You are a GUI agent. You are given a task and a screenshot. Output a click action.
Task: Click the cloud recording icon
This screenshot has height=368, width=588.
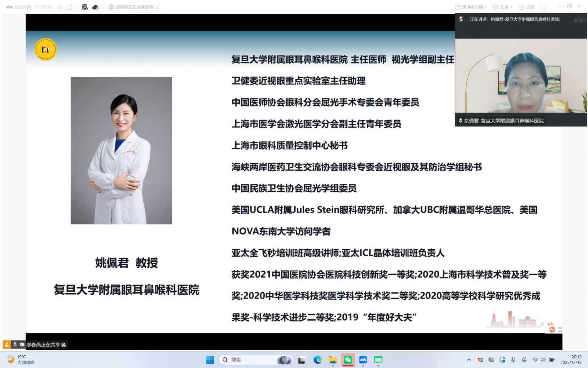(x=96, y=7)
